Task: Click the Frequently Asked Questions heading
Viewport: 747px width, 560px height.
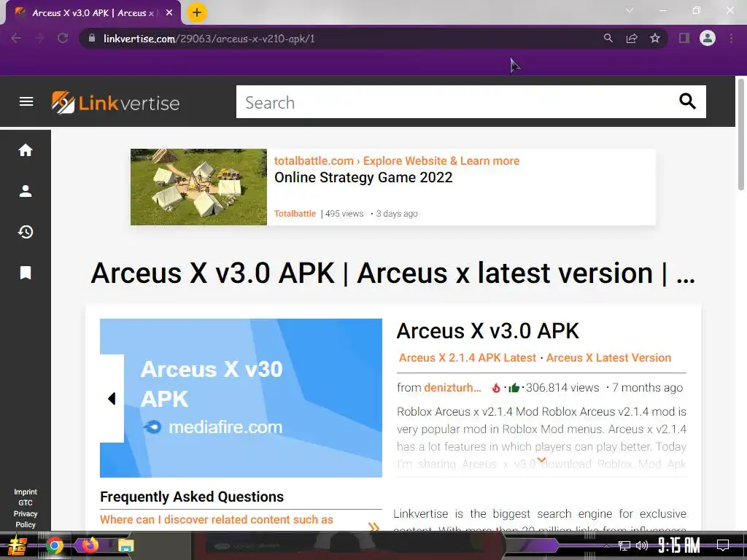Action: coord(192,497)
